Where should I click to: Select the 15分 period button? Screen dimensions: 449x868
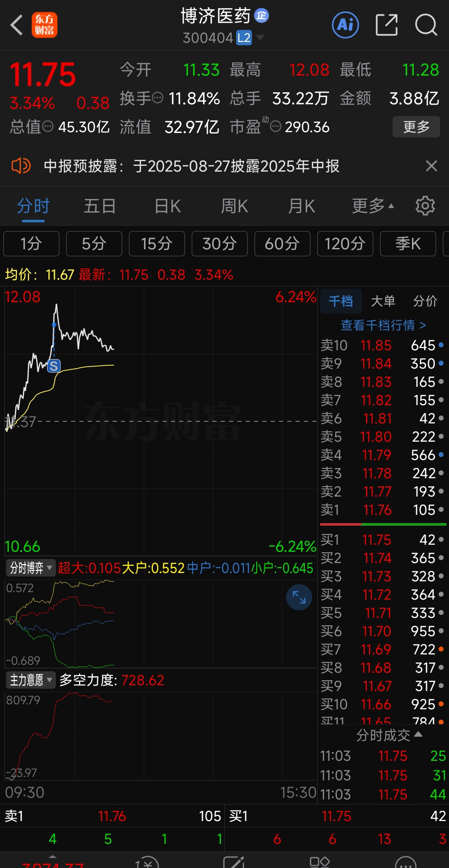coord(157,243)
